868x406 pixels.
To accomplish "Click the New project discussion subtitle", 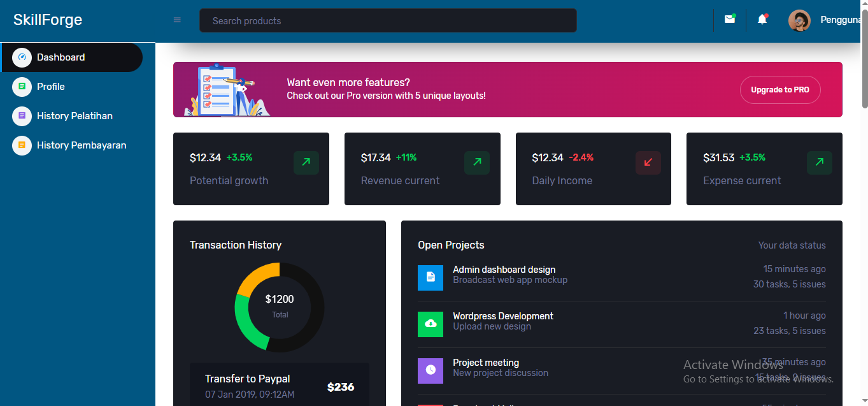I will (x=501, y=373).
